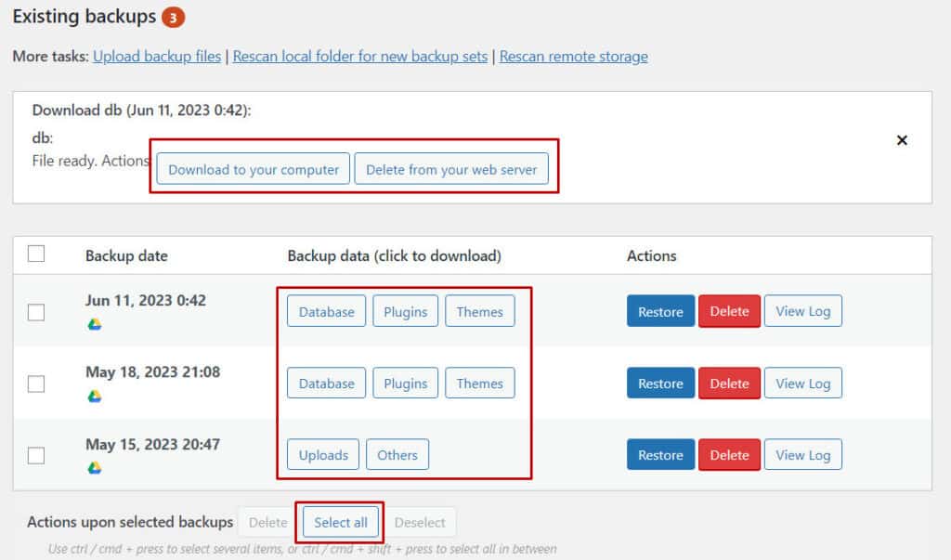This screenshot has width=951, height=560.
Task: Check the select-all checkbox in table header
Action: 35,253
